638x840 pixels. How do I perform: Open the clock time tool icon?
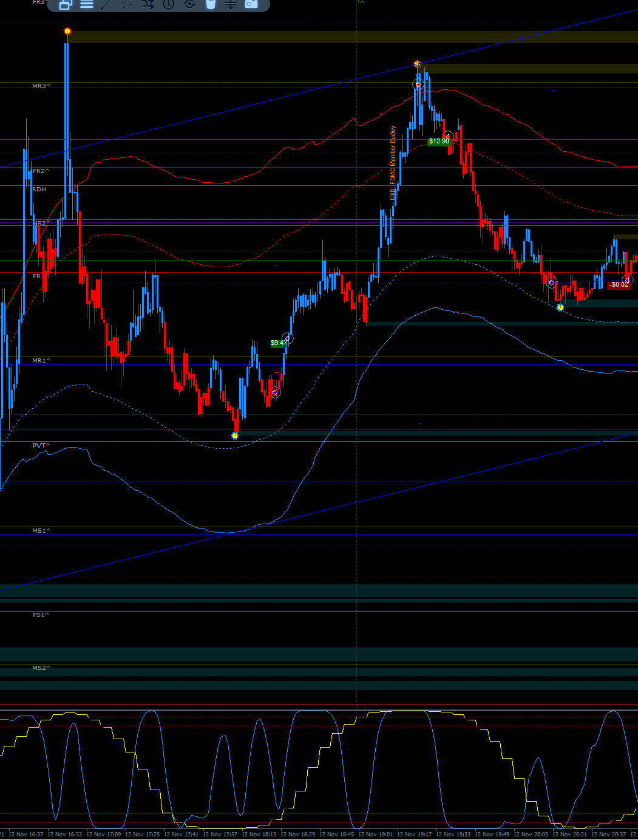pyautogui.click(x=169, y=4)
